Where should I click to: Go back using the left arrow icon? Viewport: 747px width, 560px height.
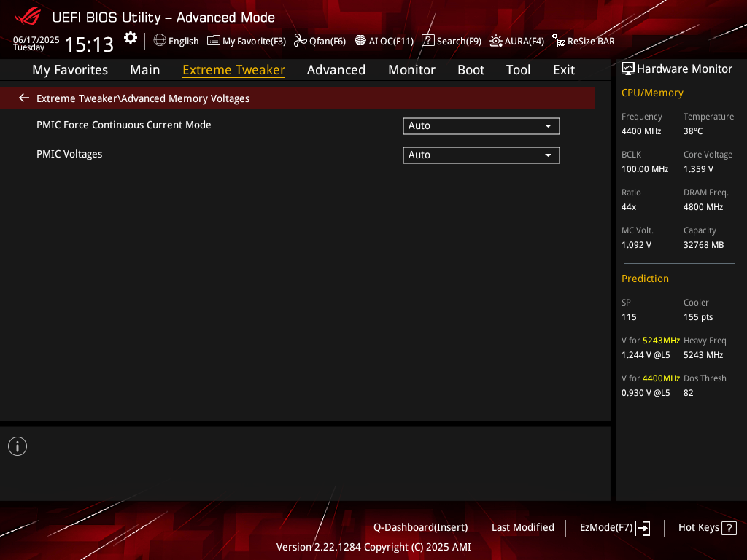point(24,98)
